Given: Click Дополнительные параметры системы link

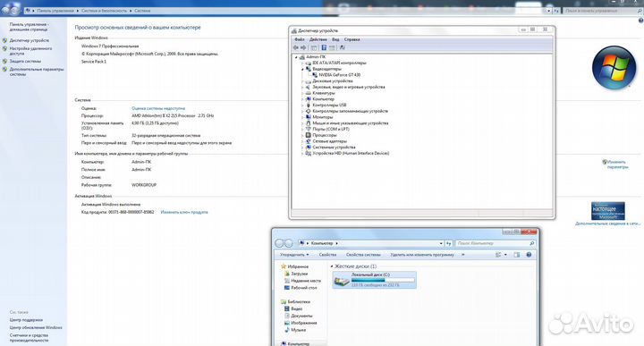Looking at the screenshot, I should click(37, 72).
